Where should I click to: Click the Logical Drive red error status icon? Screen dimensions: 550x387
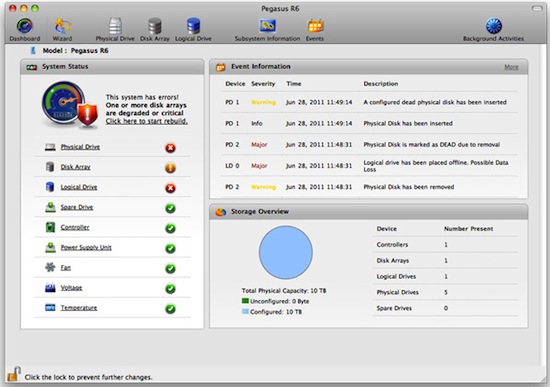(170, 188)
